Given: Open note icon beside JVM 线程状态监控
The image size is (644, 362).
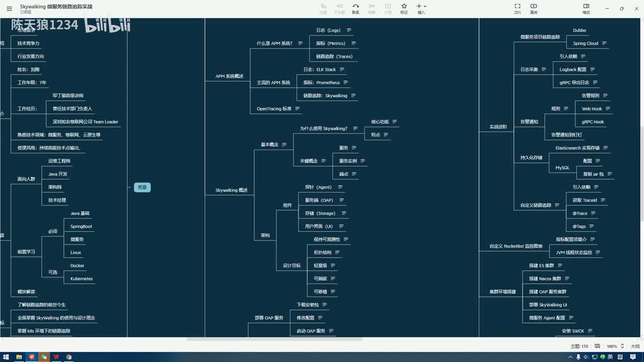Looking at the screenshot, I should (x=598, y=252).
